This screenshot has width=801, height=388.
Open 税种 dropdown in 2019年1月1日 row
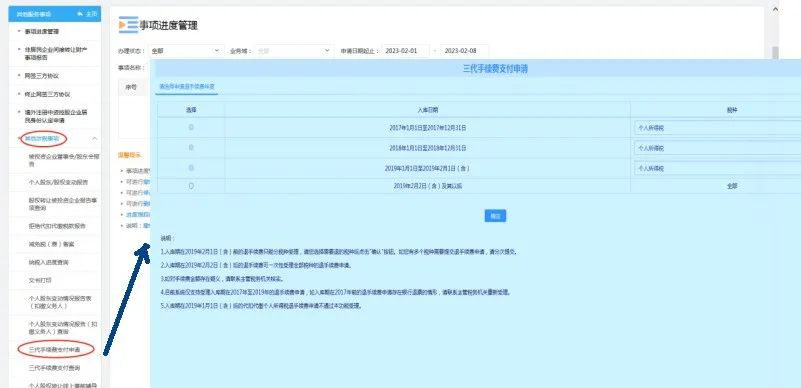[x=717, y=168]
